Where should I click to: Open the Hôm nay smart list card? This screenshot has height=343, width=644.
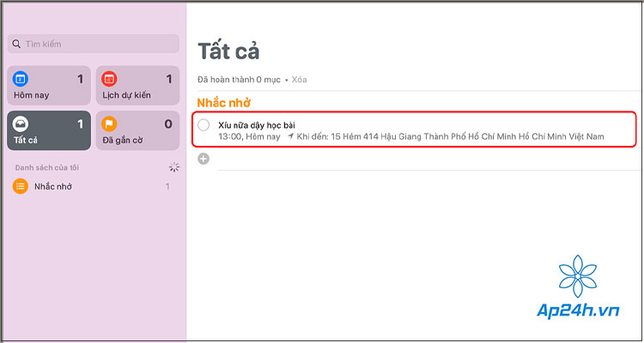[x=49, y=86]
